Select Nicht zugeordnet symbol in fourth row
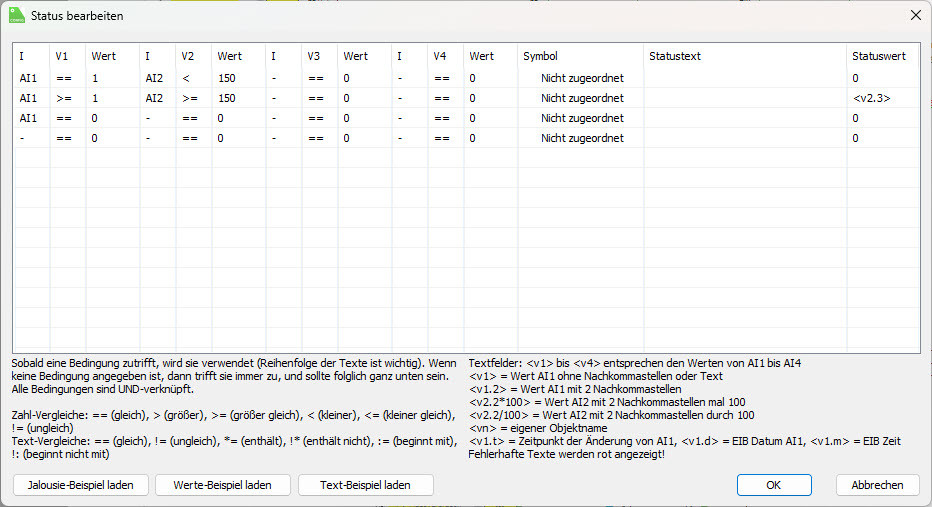The height and width of the screenshot is (507, 932). pyautogui.click(x=582, y=138)
